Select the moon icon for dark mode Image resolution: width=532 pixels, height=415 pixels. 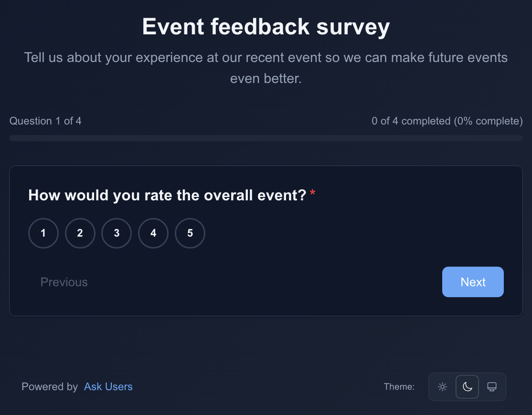coord(467,387)
